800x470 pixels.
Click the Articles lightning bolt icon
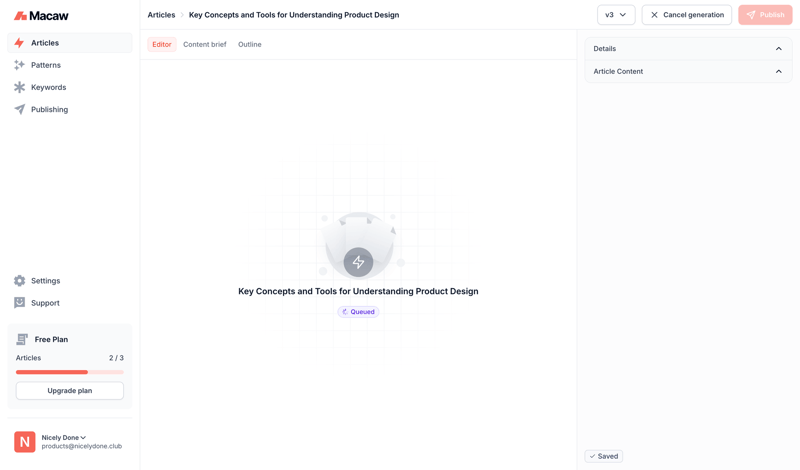coord(19,43)
